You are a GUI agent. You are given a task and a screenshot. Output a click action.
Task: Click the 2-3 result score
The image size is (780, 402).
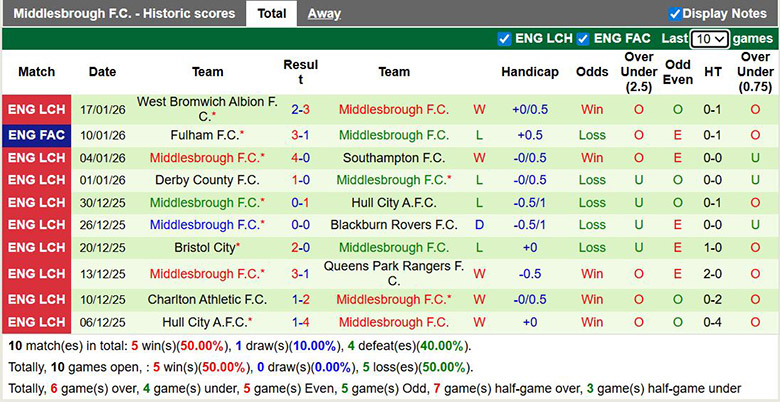(300, 109)
